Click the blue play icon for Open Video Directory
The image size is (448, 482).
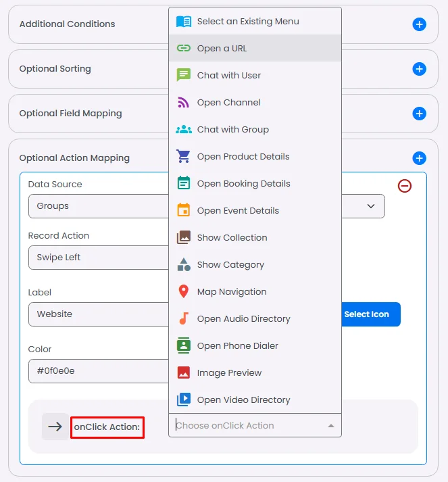(x=184, y=400)
